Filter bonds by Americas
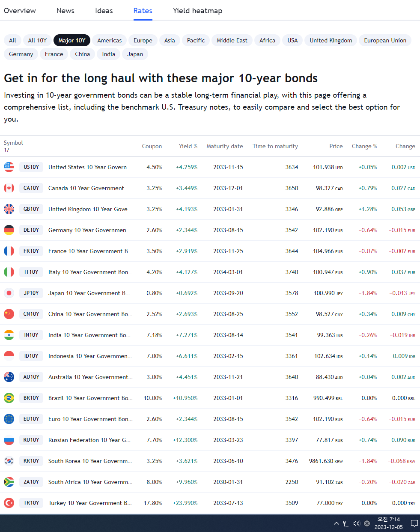 coord(110,40)
